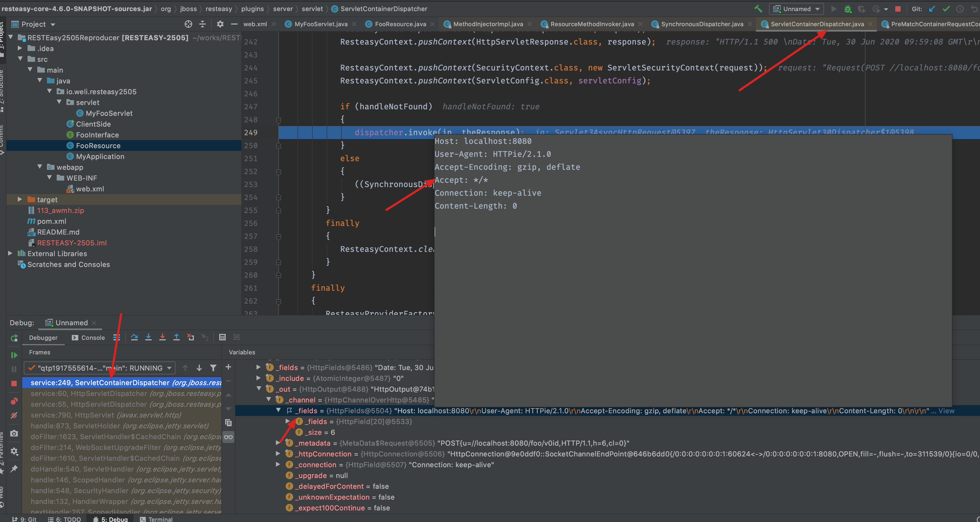Collapse the _out HttpOutput variable node
The image size is (980, 522).
[x=259, y=389]
